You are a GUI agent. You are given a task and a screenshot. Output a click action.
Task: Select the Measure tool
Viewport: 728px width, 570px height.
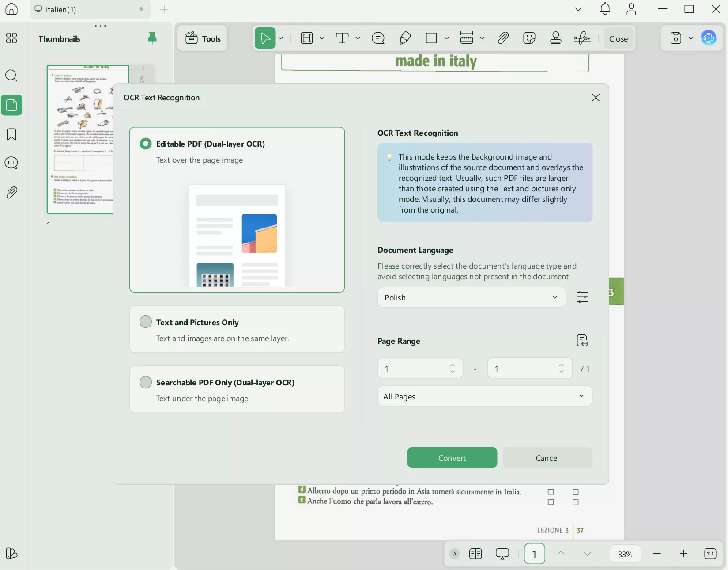[467, 38]
